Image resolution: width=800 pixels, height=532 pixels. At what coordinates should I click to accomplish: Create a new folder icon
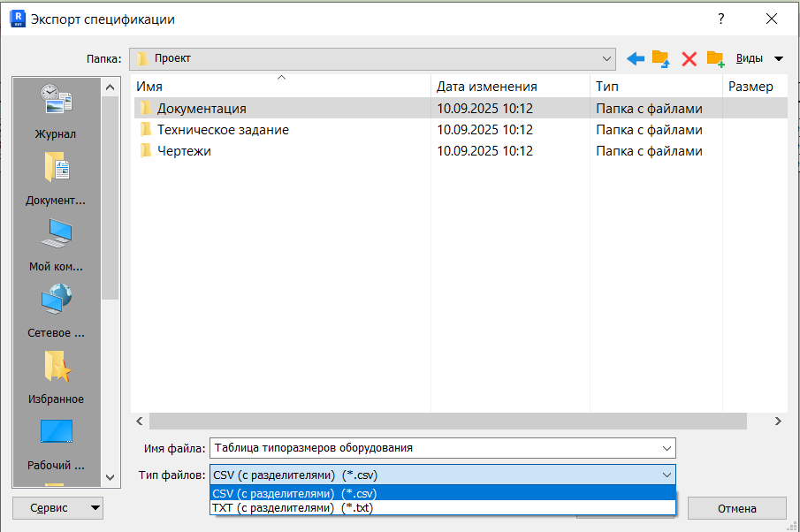(x=715, y=58)
